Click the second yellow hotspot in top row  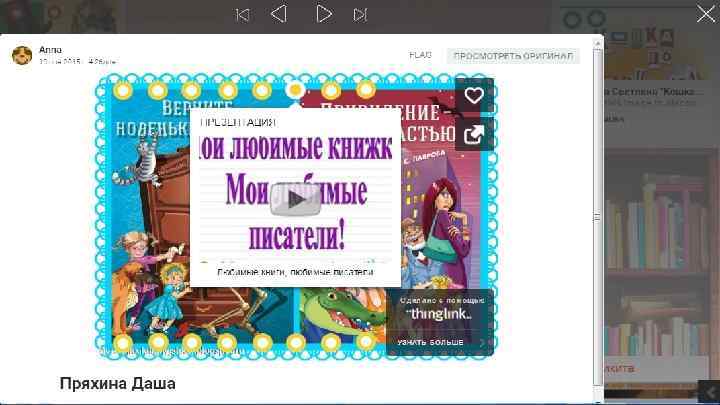coord(158,90)
